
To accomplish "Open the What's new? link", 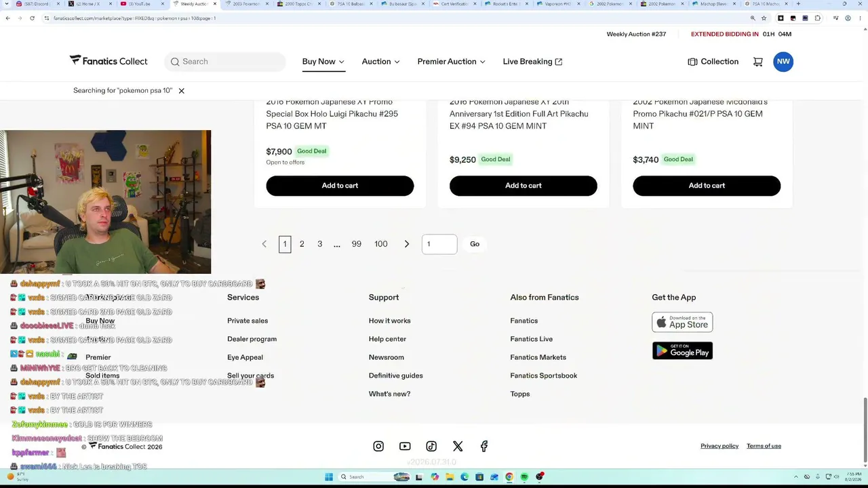I will click(389, 394).
